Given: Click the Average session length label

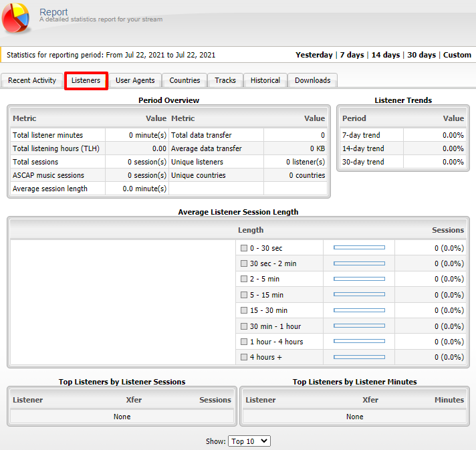Looking at the screenshot, I should (49, 189).
